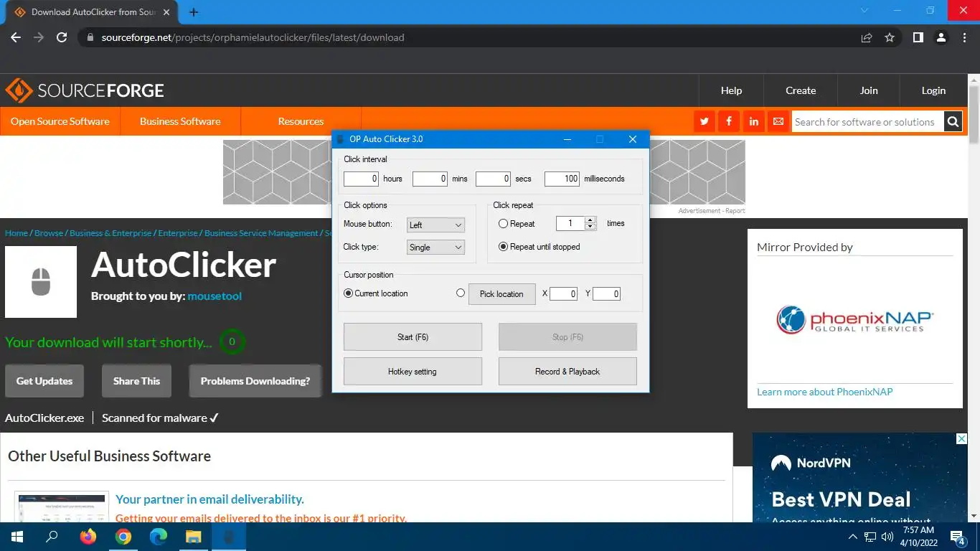Click the X coordinate input field
Screen dimensions: 980x551
coord(563,293)
